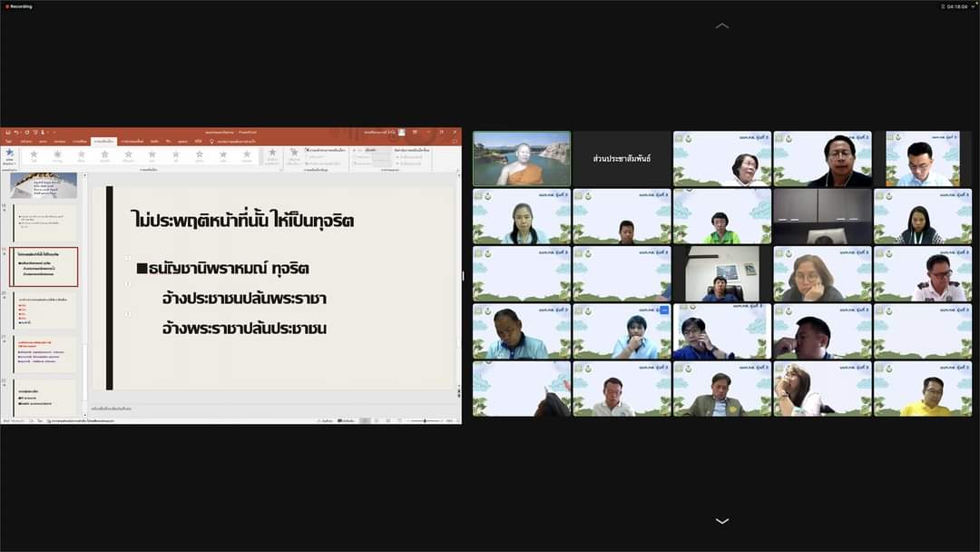
Task: Select the first star effect in the animation gallery
Action: [34, 155]
